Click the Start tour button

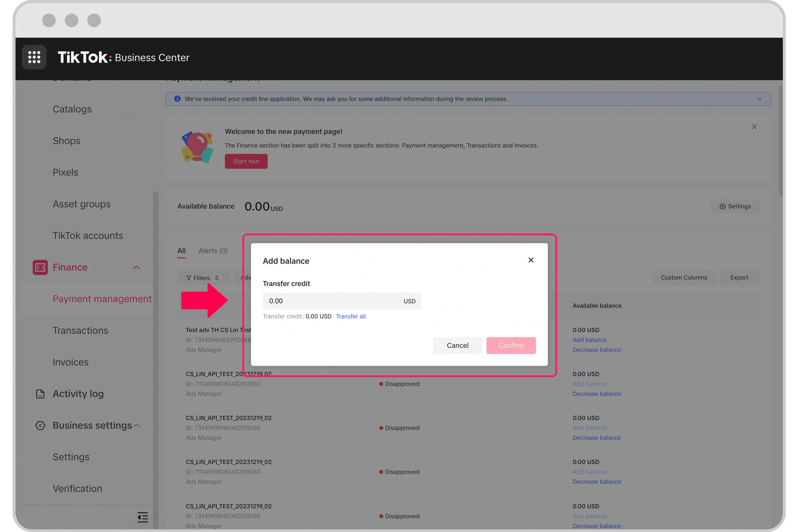tap(246, 161)
